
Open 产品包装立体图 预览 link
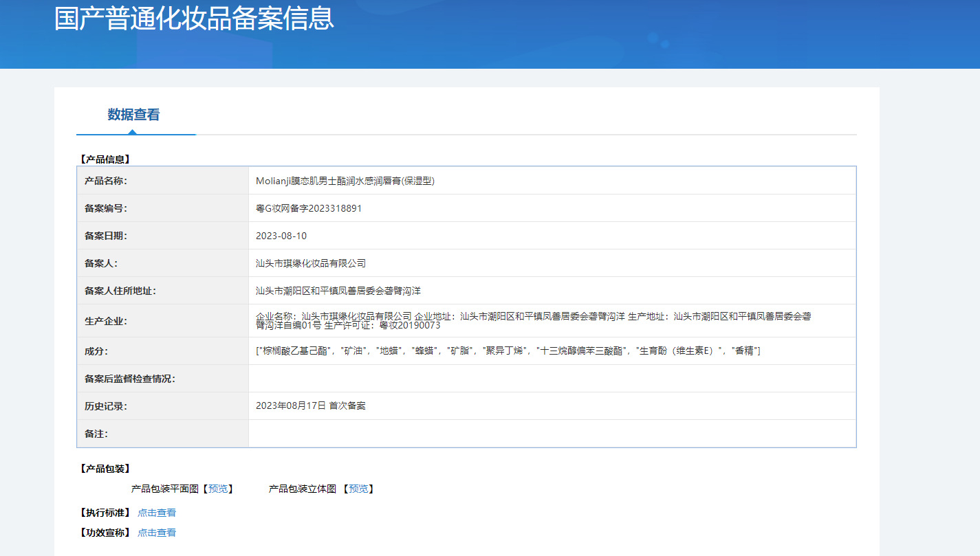[358, 489]
